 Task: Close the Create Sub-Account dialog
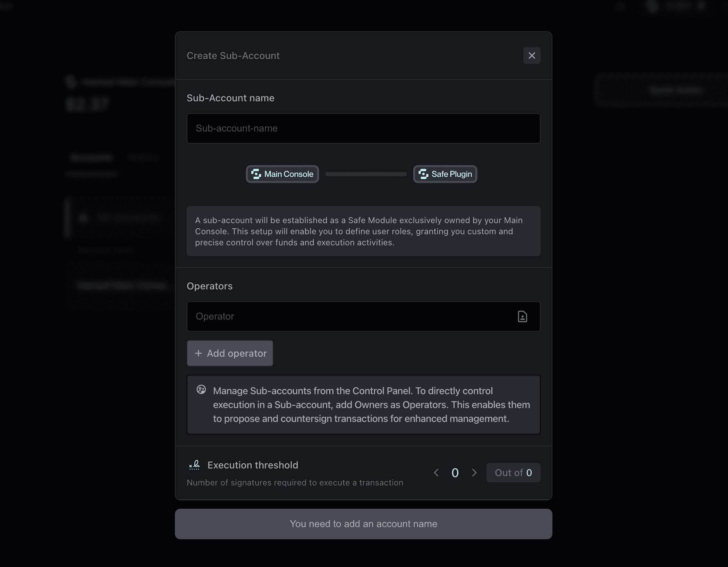click(x=532, y=56)
